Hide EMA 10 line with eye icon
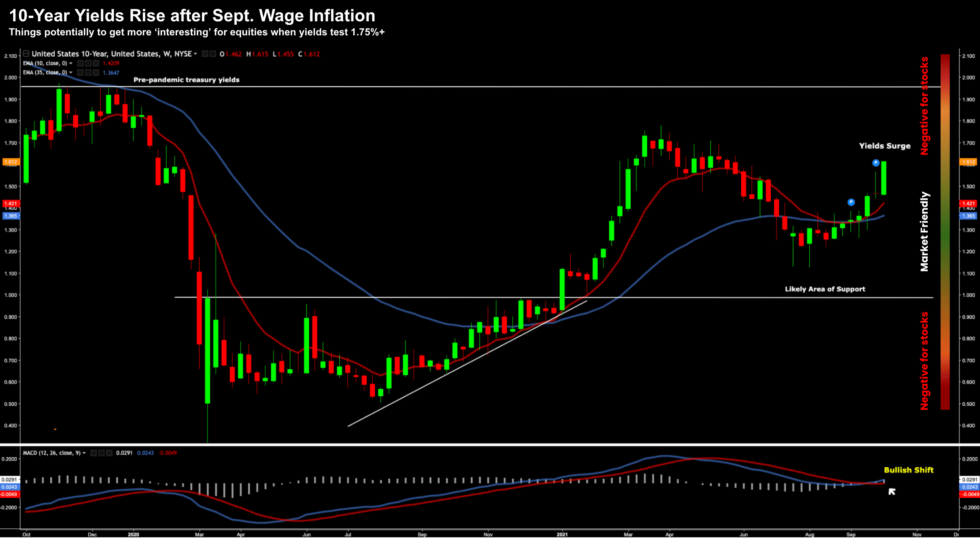The height and width of the screenshot is (538, 980). tap(80, 63)
